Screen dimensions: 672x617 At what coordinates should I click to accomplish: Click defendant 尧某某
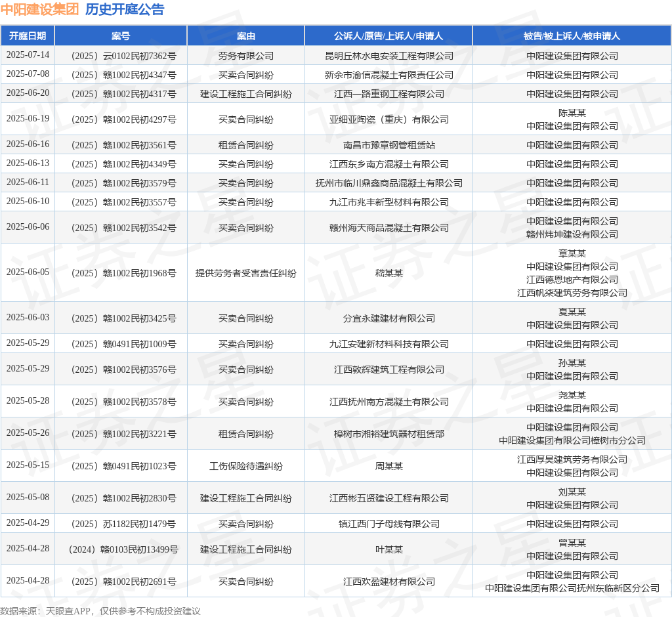tap(572, 395)
